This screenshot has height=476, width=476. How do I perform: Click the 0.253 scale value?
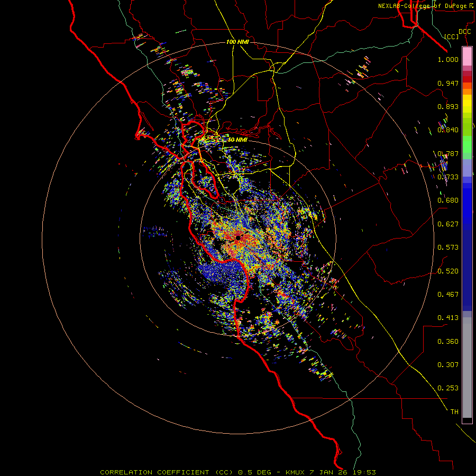point(448,388)
